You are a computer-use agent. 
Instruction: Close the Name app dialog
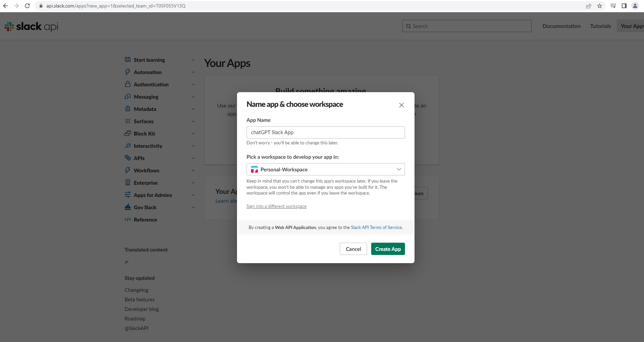(x=402, y=105)
